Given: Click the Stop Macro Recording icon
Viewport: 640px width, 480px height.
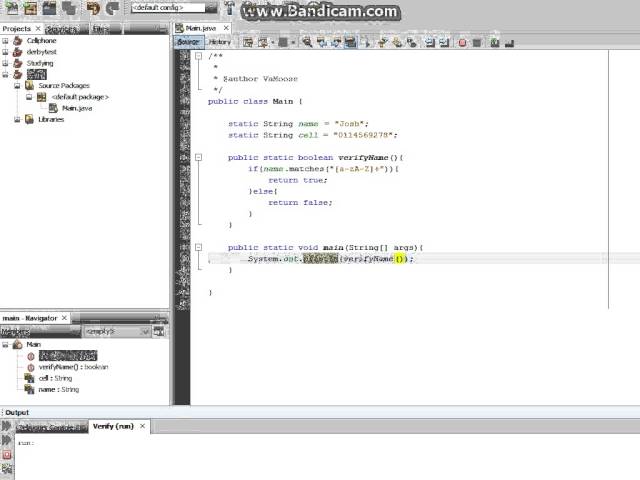Looking at the screenshot, I should (x=476, y=42).
